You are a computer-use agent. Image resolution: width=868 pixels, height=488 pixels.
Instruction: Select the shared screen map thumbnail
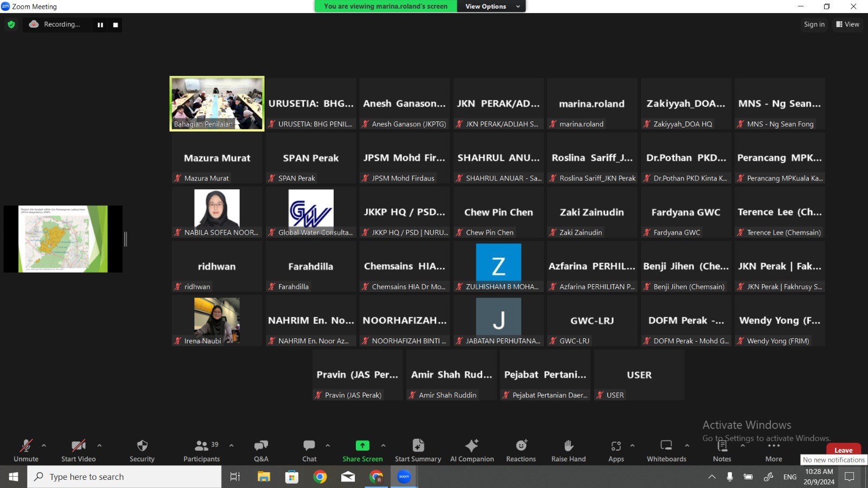63,239
